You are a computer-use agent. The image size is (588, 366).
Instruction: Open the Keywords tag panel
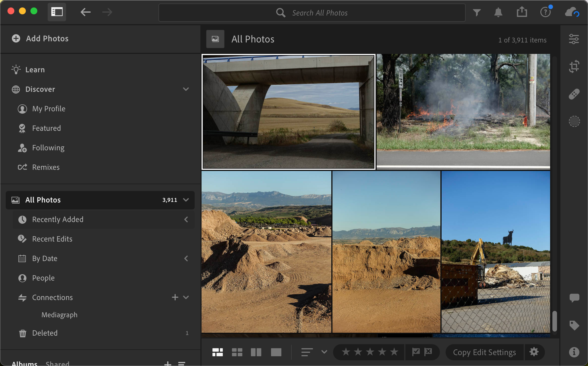coord(574,325)
